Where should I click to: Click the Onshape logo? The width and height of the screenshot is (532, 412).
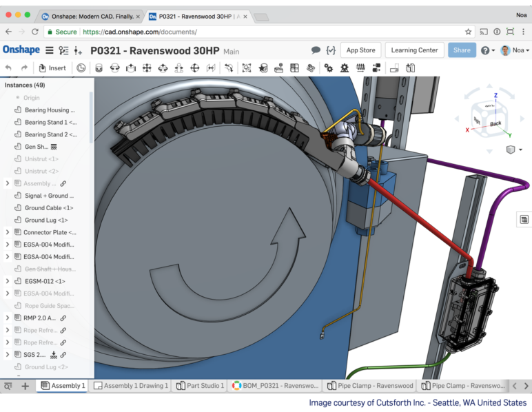21,50
